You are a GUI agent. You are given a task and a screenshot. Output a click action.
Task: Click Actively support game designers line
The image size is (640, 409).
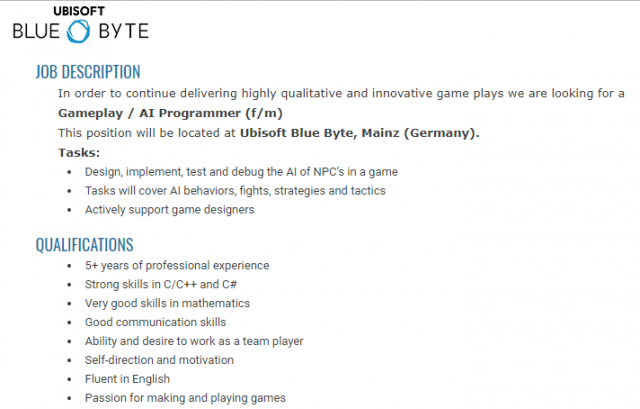[169, 210]
